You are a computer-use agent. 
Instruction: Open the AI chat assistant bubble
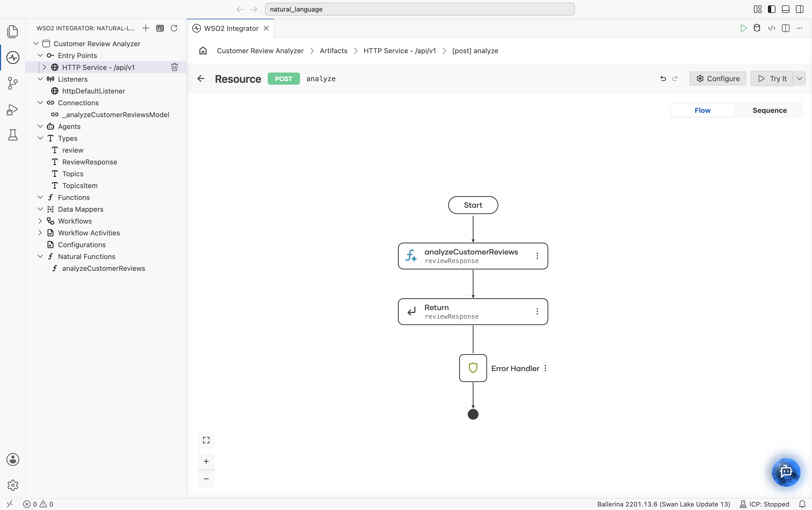pyautogui.click(x=786, y=472)
